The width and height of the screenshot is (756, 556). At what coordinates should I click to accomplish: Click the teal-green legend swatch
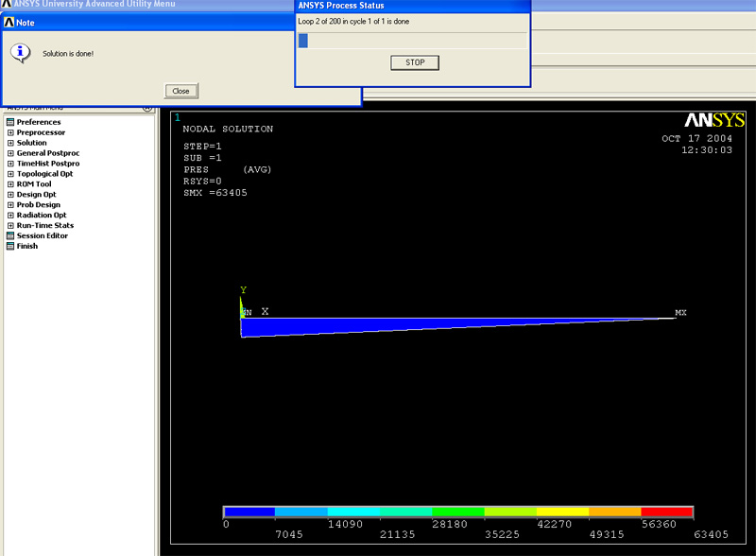coord(406,512)
